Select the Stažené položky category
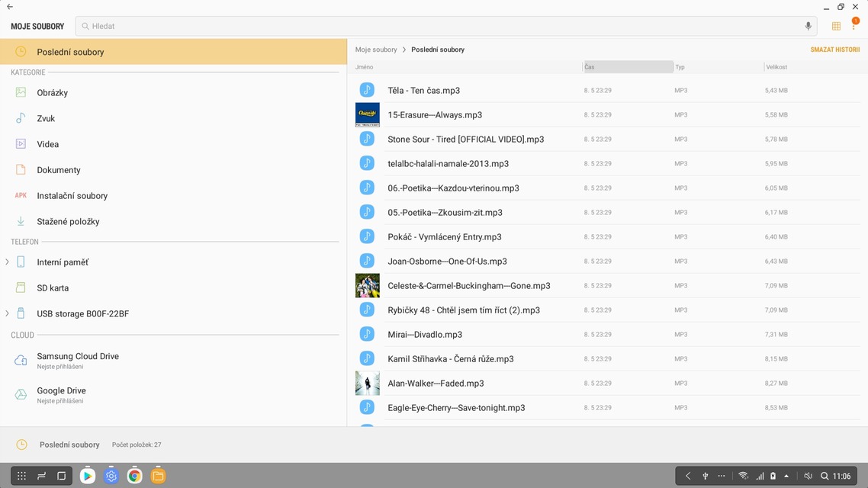Image resolution: width=868 pixels, height=488 pixels. click(x=68, y=222)
